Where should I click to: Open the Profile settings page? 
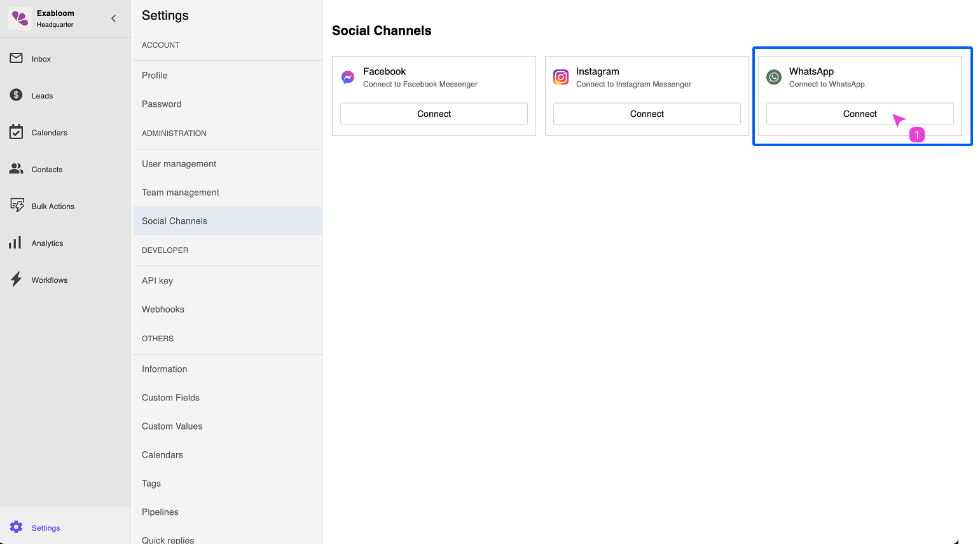(x=154, y=75)
